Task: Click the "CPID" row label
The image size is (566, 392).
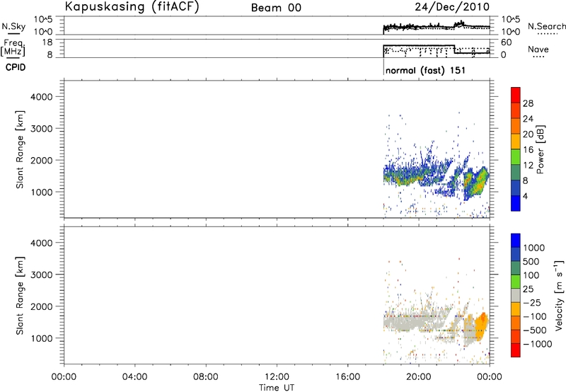Action: pos(16,67)
